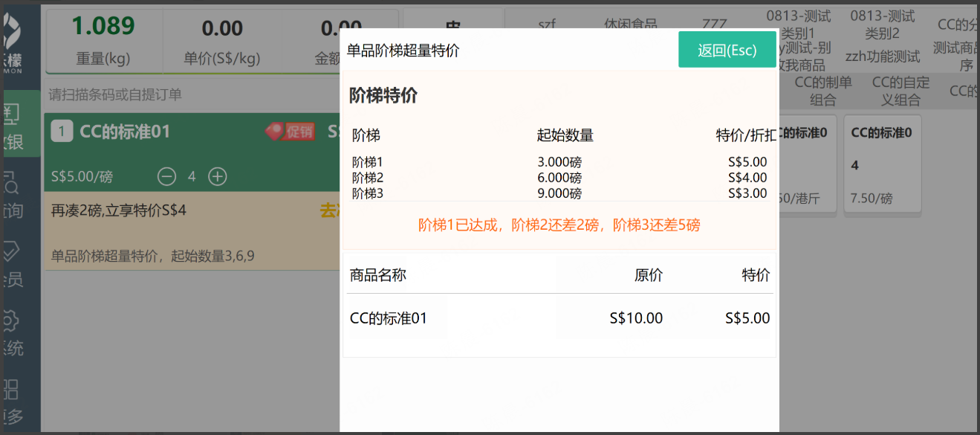Select the 0813-测试类别2 category tab

point(883,25)
